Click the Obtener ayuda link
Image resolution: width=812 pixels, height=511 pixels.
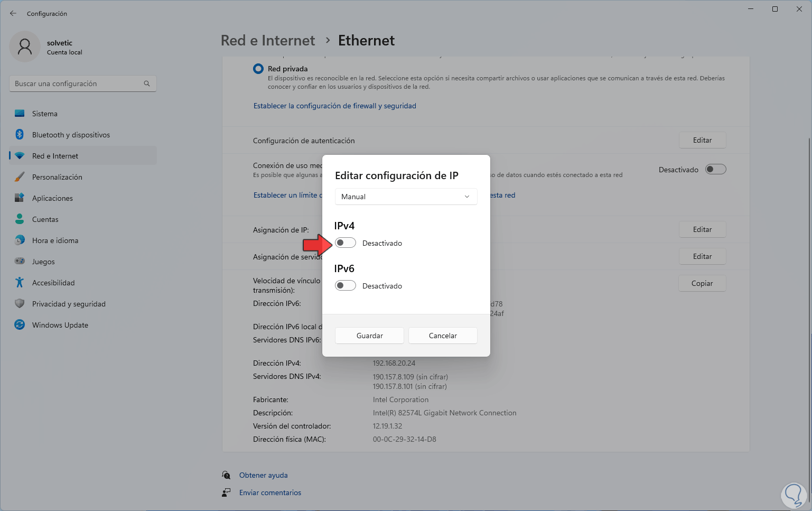point(263,475)
